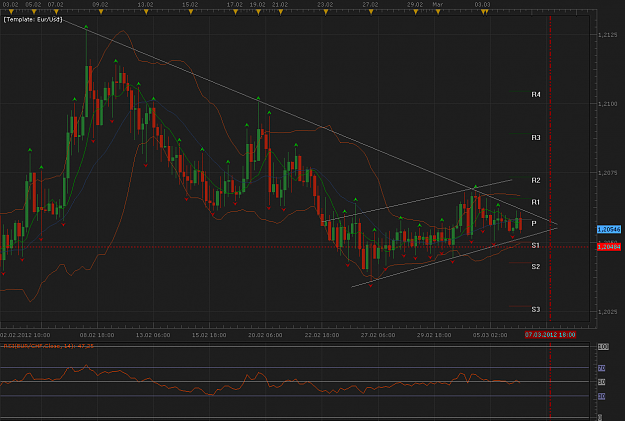625x421 pixels.
Task: Click the yellow day marker under 03.02
Action: coord(11,12)
